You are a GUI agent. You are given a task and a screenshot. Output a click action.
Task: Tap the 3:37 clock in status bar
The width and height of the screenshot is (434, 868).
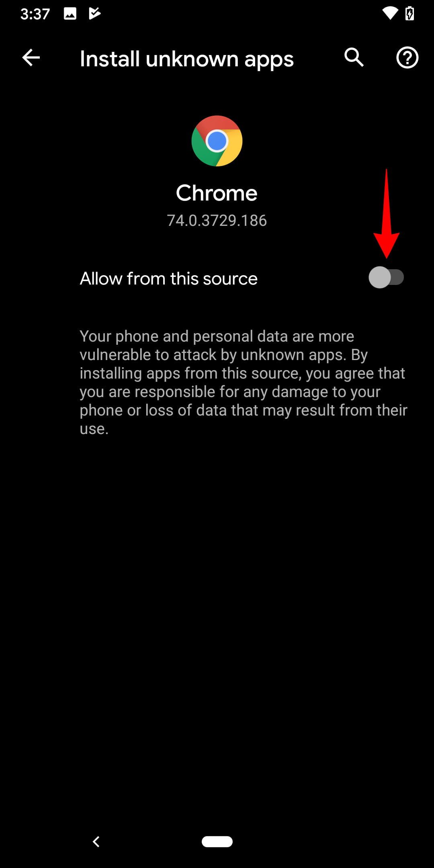pyautogui.click(x=35, y=14)
